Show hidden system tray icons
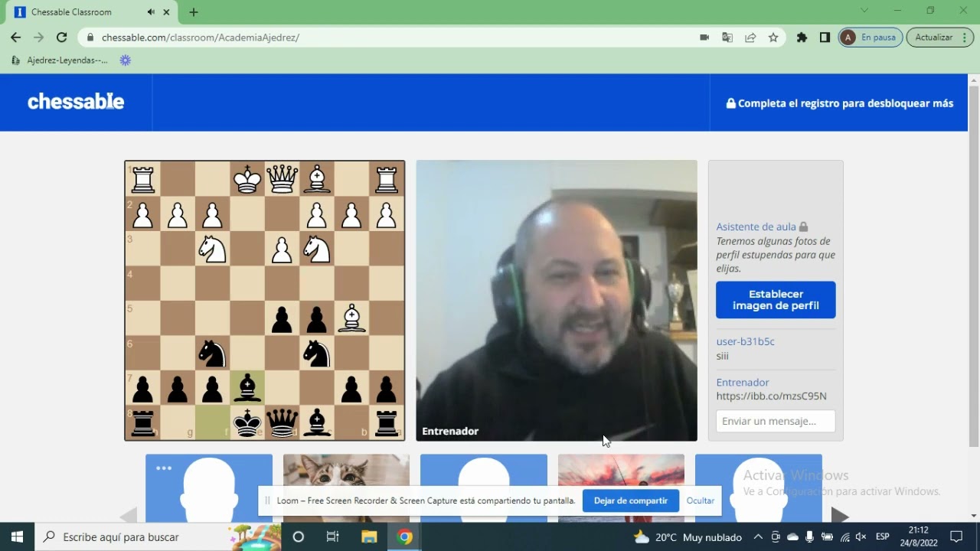Screen dimensions: 980x551 pos(758,536)
